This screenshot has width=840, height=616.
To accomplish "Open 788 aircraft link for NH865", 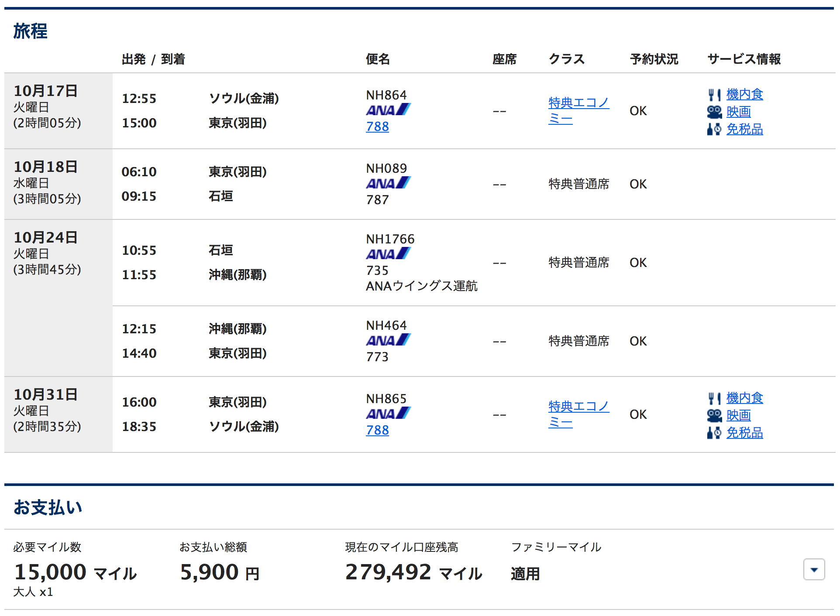I will pos(377,431).
